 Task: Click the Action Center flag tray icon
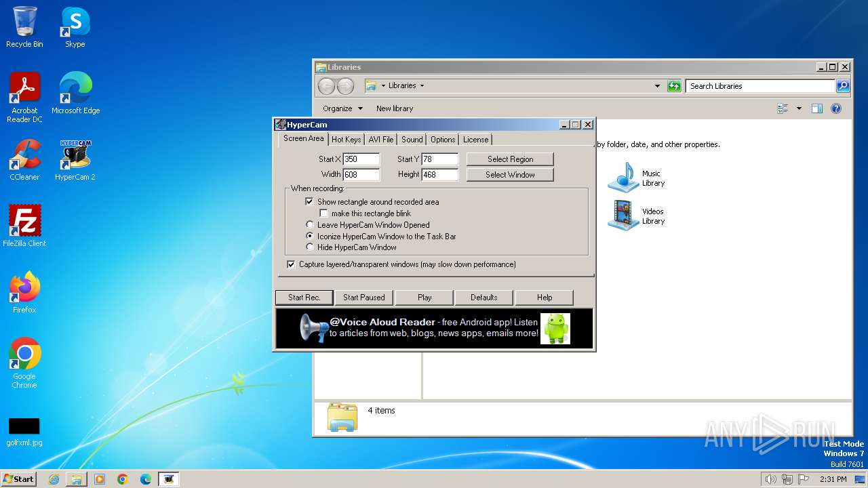(804, 479)
